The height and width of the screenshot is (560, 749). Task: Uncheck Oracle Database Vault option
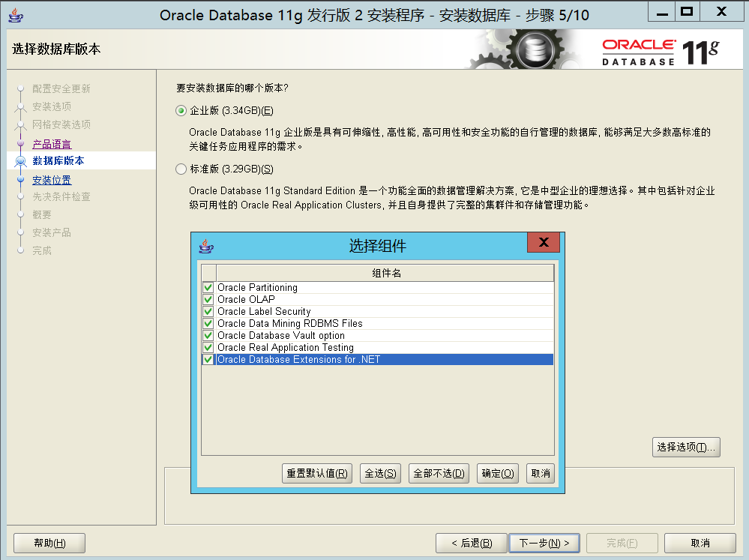tap(208, 335)
